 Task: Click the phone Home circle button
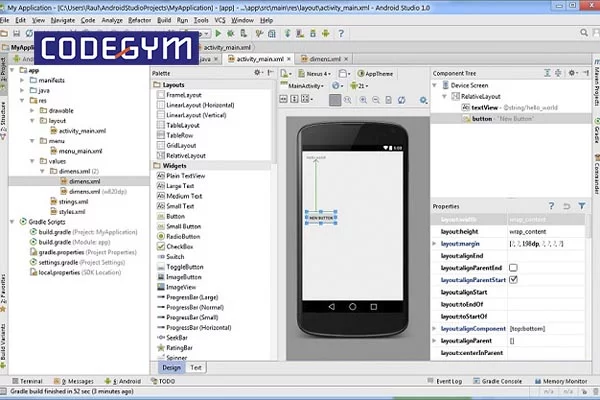[x=352, y=307]
